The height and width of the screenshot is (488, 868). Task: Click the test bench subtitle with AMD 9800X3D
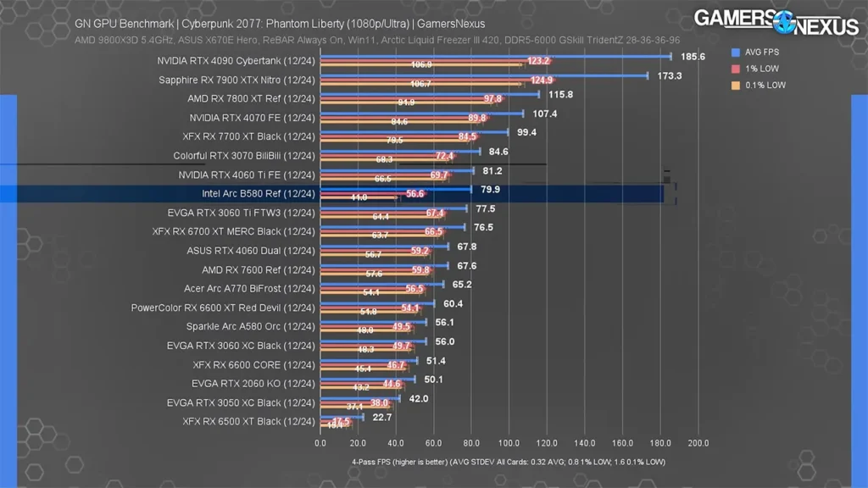[377, 41]
